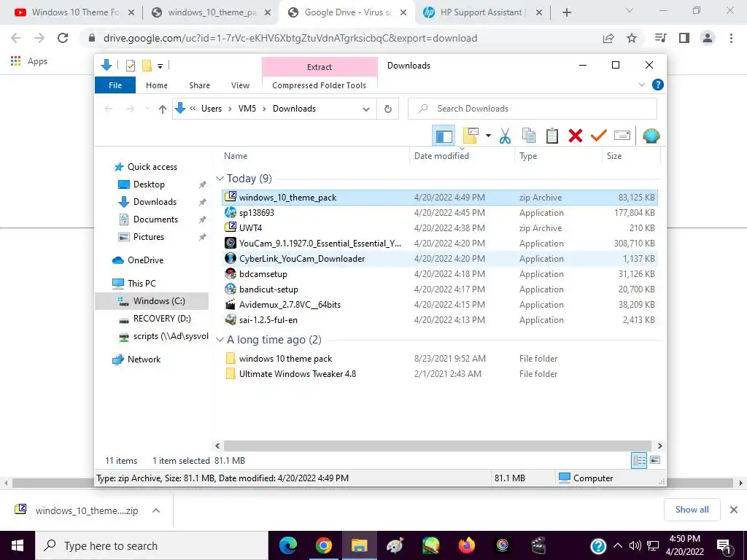This screenshot has height=560, width=747.
Task: Select Windows (C:) in navigation pane
Action: 152,301
